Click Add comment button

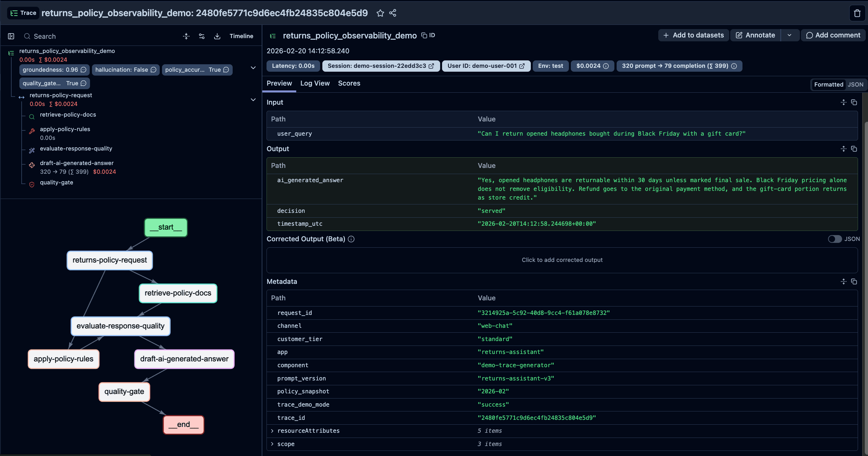click(x=833, y=35)
